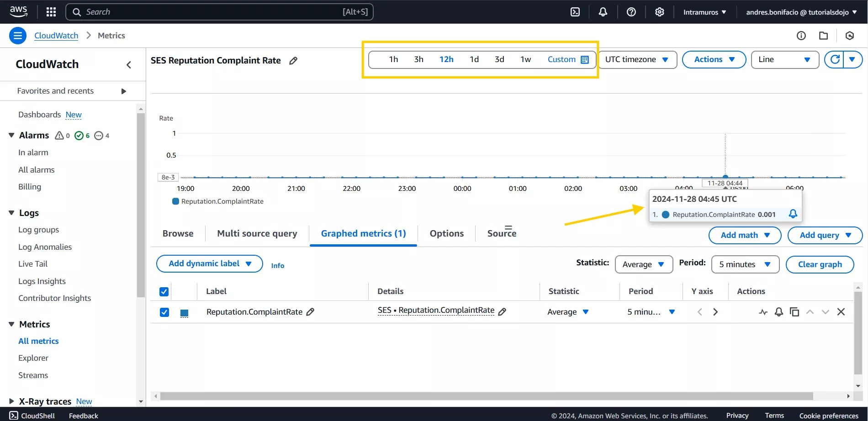Uncheck the Reputation.ComplaintRate metric checkbox
This screenshot has width=868, height=421.
click(164, 312)
